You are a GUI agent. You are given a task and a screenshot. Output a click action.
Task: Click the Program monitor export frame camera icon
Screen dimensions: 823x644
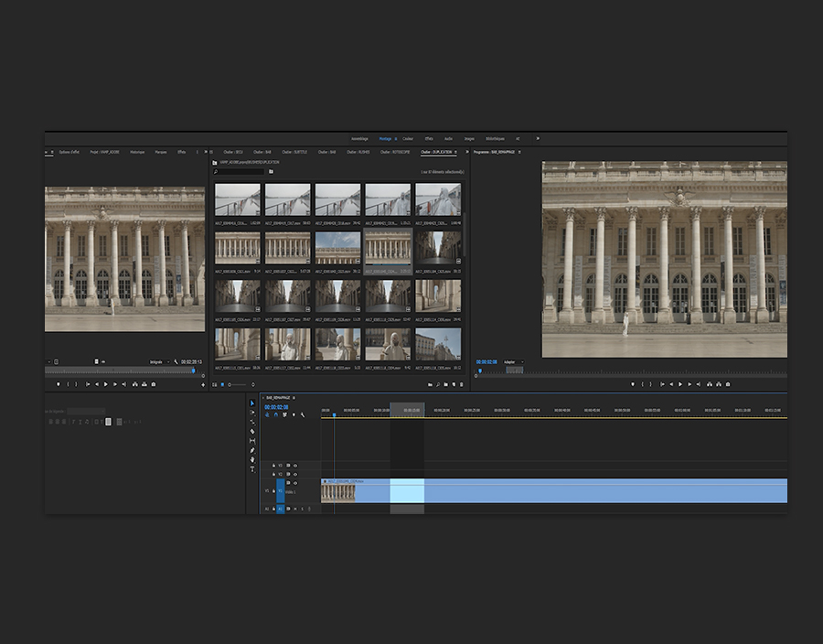tap(729, 384)
